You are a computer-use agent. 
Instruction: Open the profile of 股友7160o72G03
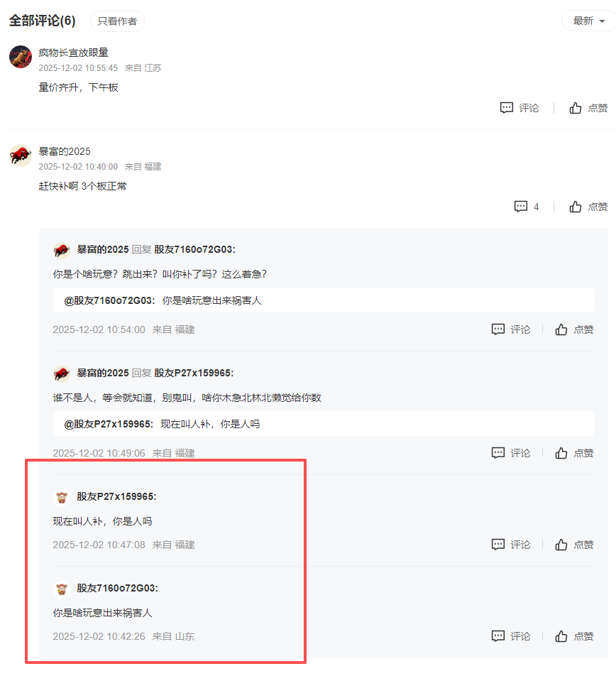pyautogui.click(x=117, y=588)
